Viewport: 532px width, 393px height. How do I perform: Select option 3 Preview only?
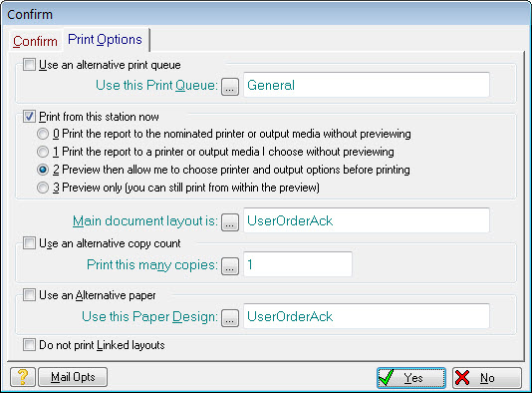point(43,188)
